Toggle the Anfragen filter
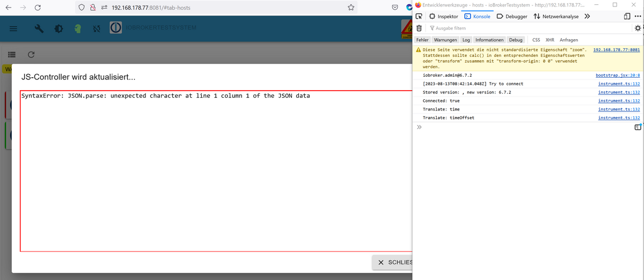The image size is (644, 280). pos(569,40)
